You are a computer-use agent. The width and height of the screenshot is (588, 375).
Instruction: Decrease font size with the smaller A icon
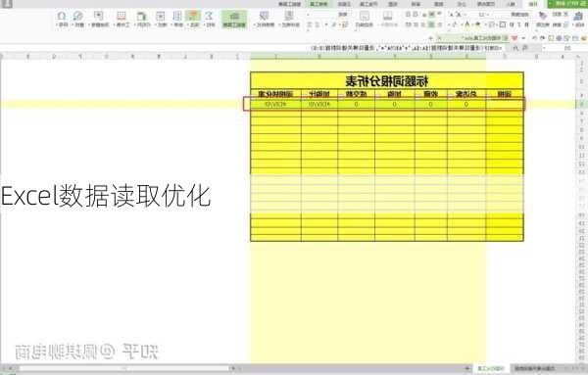pos(451,15)
